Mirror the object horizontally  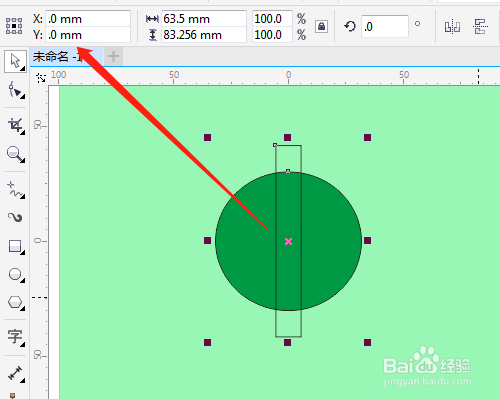(x=452, y=27)
